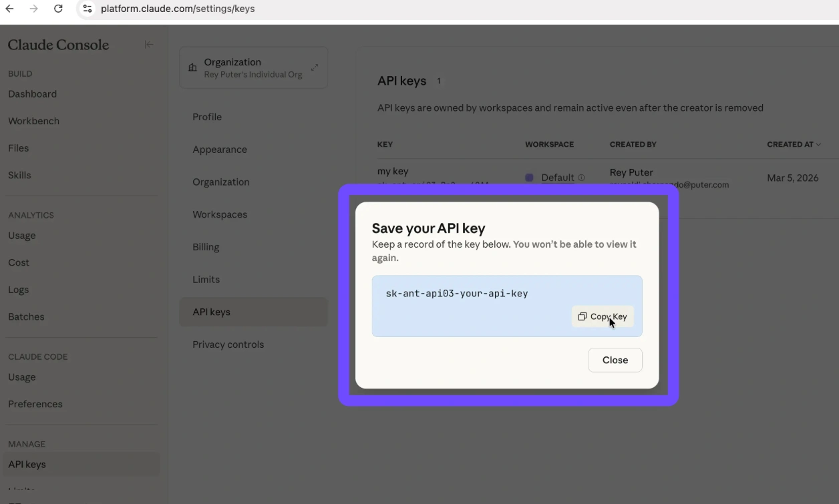
Task: Open the Workspaces settings page
Action: [220, 214]
